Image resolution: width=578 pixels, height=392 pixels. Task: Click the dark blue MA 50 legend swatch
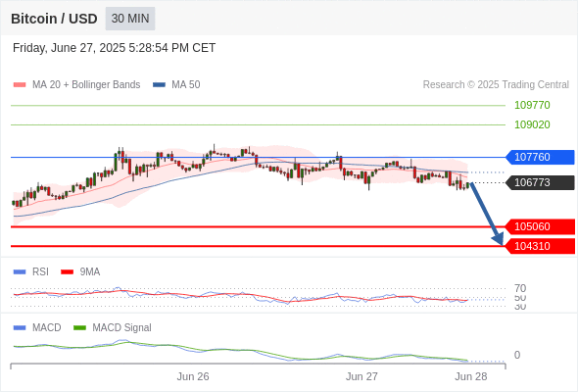coord(159,85)
